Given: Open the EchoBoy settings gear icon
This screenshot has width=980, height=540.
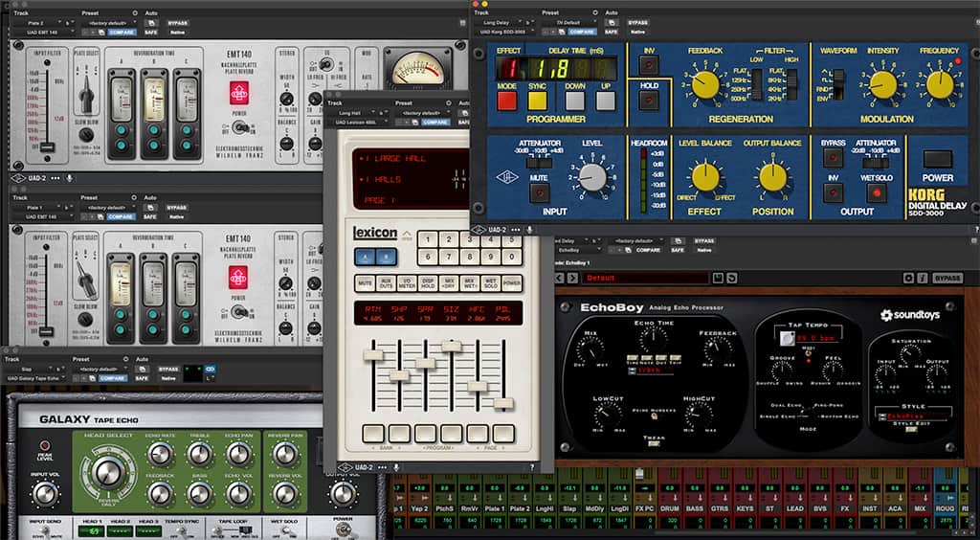Looking at the screenshot, I should click(x=909, y=278).
